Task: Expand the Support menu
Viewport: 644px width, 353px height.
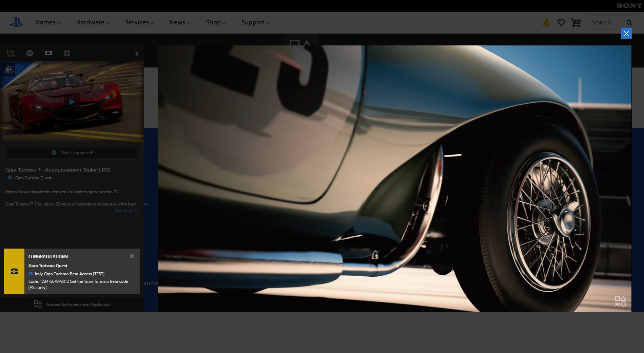Action: [255, 22]
